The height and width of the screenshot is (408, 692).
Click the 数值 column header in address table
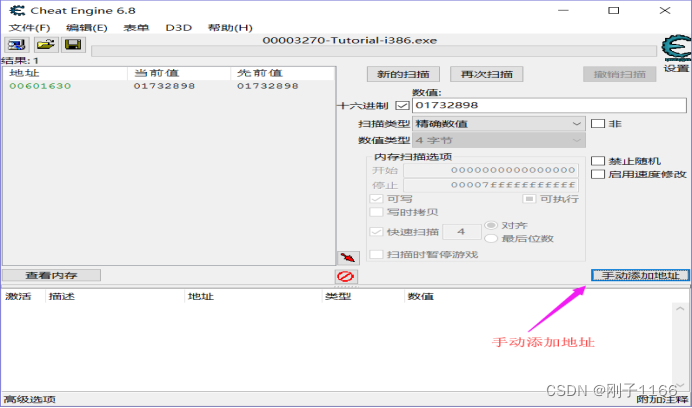coord(421,296)
